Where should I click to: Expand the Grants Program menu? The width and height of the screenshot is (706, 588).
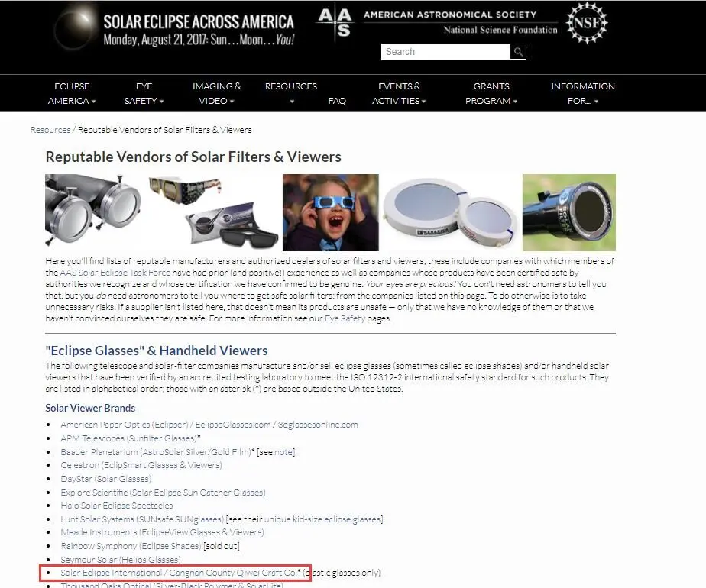click(491, 93)
